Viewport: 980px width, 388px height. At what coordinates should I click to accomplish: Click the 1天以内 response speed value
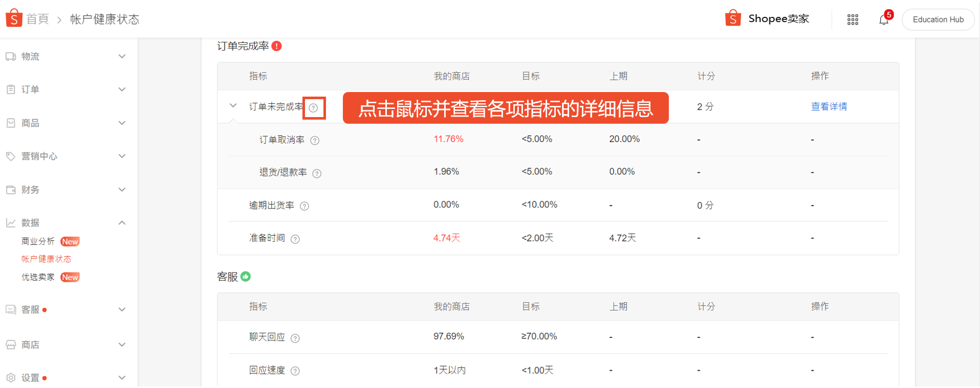450,370
